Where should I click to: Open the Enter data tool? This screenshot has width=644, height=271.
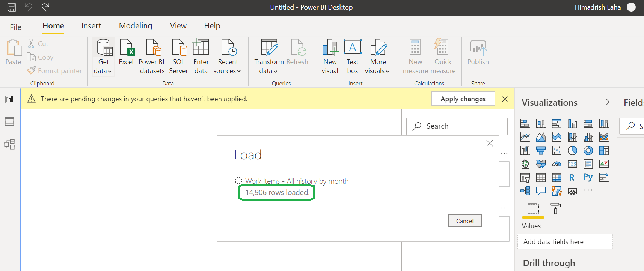201,57
